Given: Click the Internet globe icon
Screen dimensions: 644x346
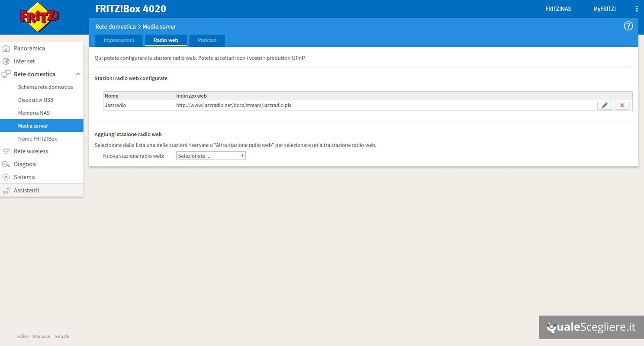Looking at the screenshot, I should click(x=6, y=61).
